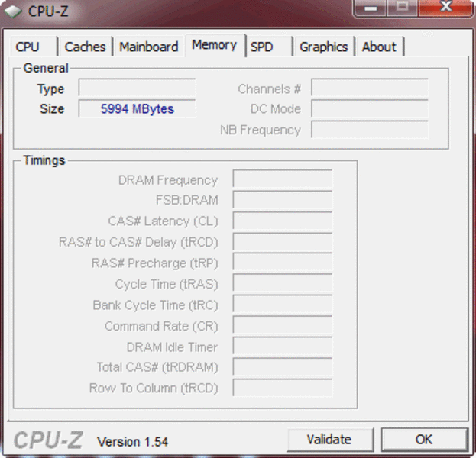Click the memory Type field

138,87
